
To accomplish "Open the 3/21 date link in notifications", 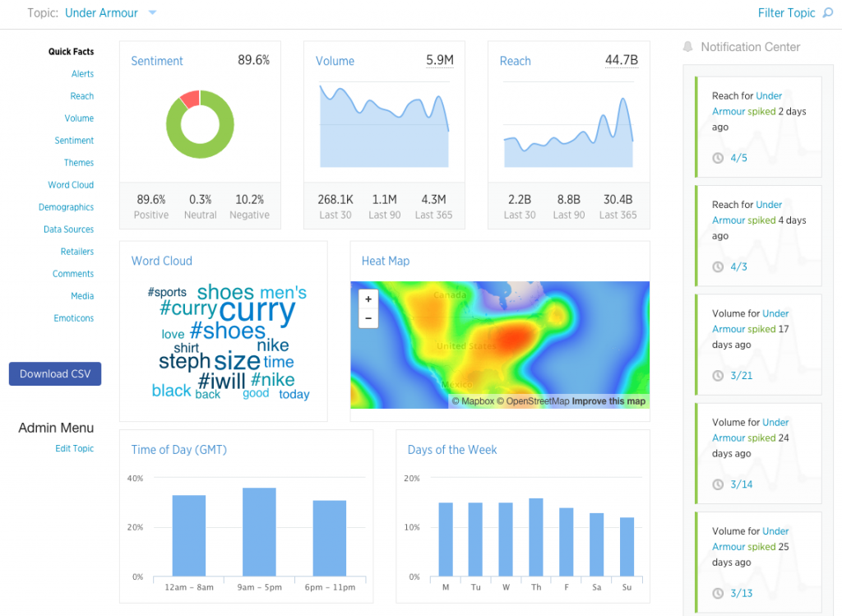I will (741, 376).
